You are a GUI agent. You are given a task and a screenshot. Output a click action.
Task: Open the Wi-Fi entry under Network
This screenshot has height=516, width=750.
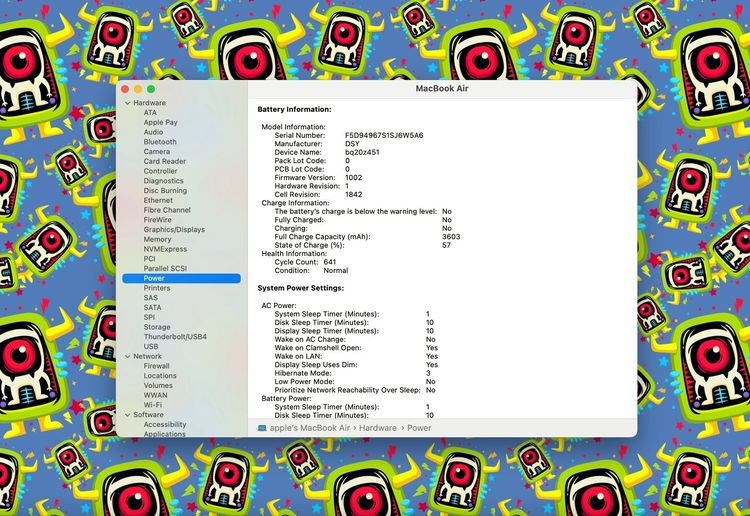click(x=153, y=405)
